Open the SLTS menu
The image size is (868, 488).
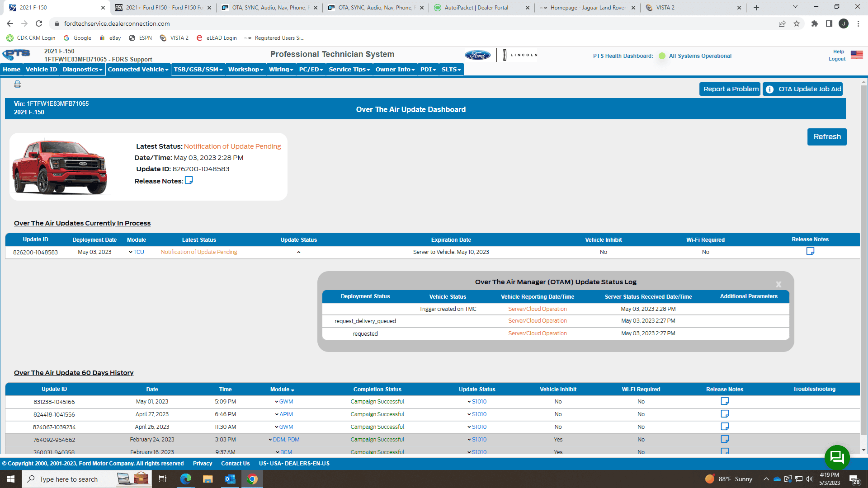pos(451,69)
